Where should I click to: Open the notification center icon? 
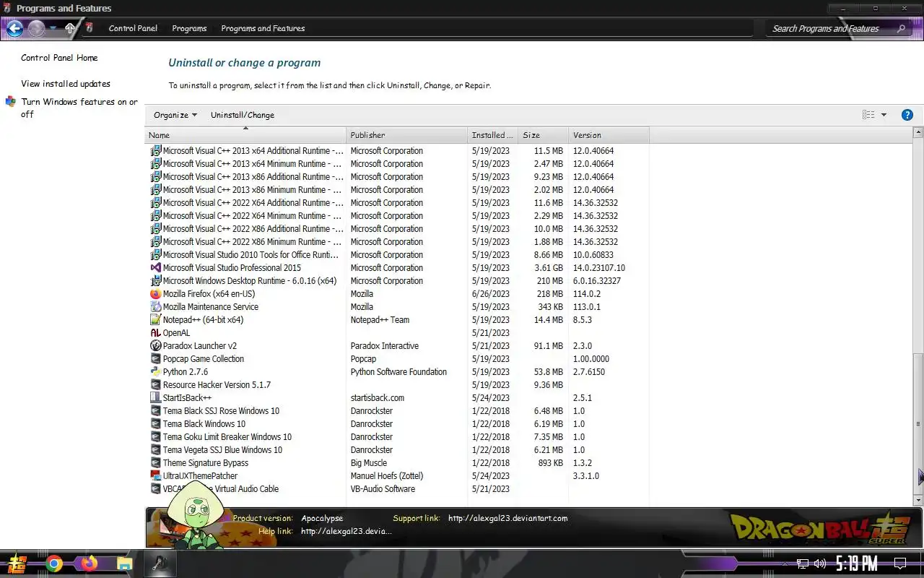[899, 564]
